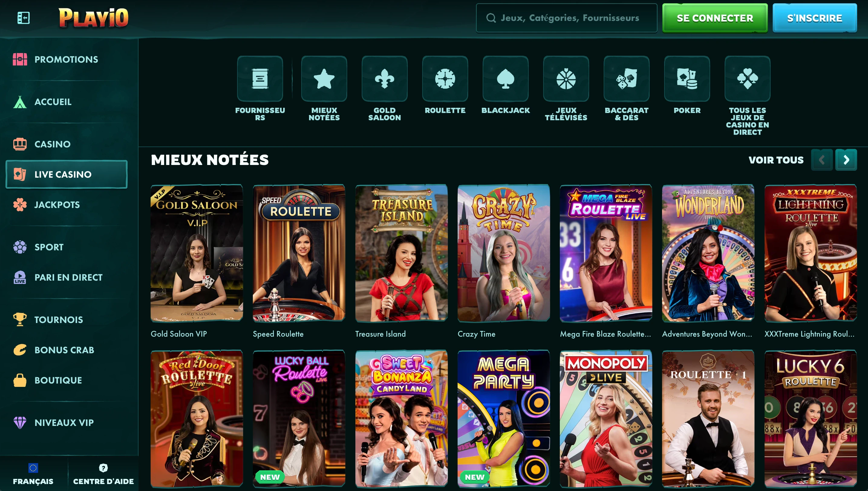The width and height of the screenshot is (868, 491).
Task: Click the Casino slot machine icon
Action: click(20, 144)
